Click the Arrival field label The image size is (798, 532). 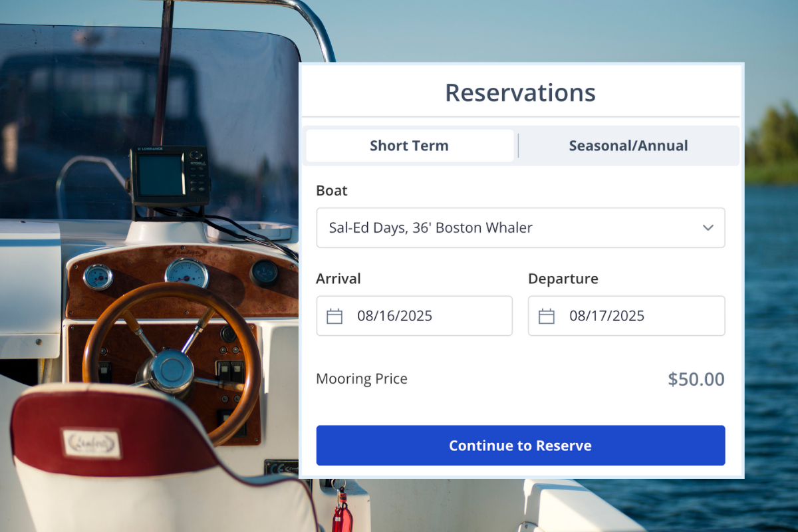[x=338, y=279]
